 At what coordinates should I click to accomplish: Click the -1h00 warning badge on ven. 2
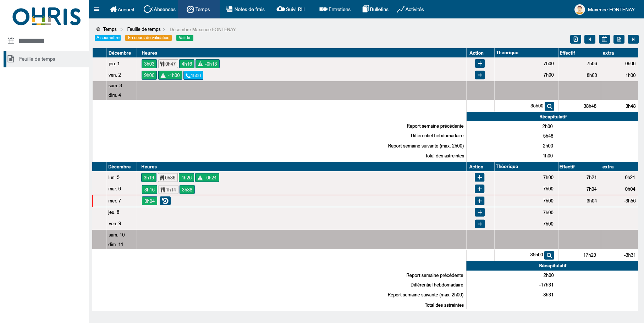[x=170, y=76]
